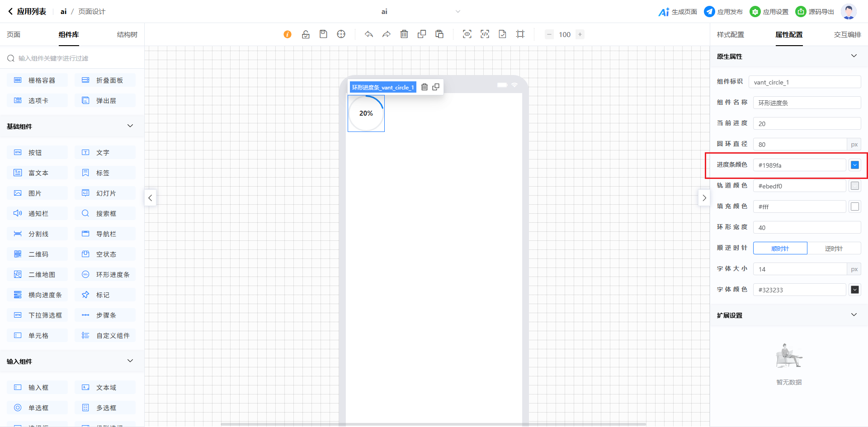Click the trash icon in the top toolbar
This screenshot has width=868, height=427.
point(404,34)
